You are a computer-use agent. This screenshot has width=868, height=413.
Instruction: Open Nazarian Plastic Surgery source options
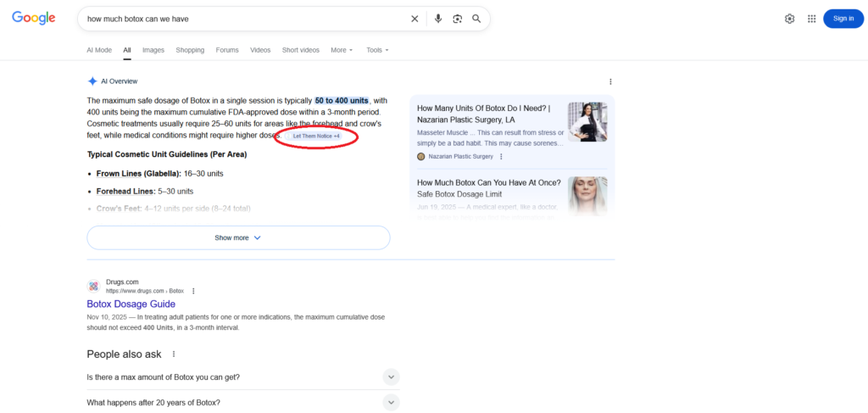[x=501, y=157]
